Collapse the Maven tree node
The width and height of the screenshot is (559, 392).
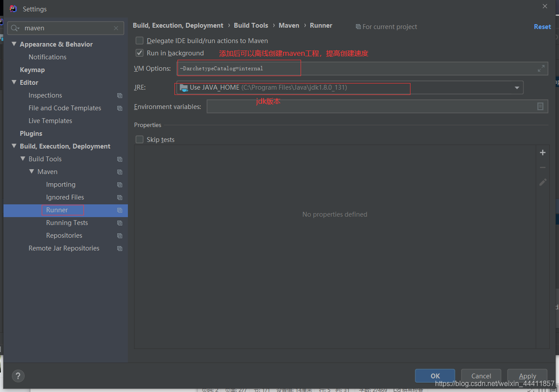pos(32,171)
